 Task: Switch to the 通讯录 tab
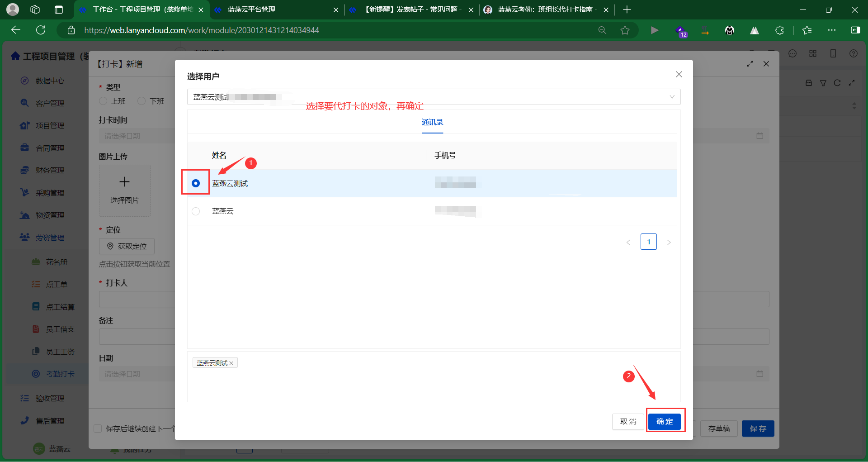click(x=432, y=122)
